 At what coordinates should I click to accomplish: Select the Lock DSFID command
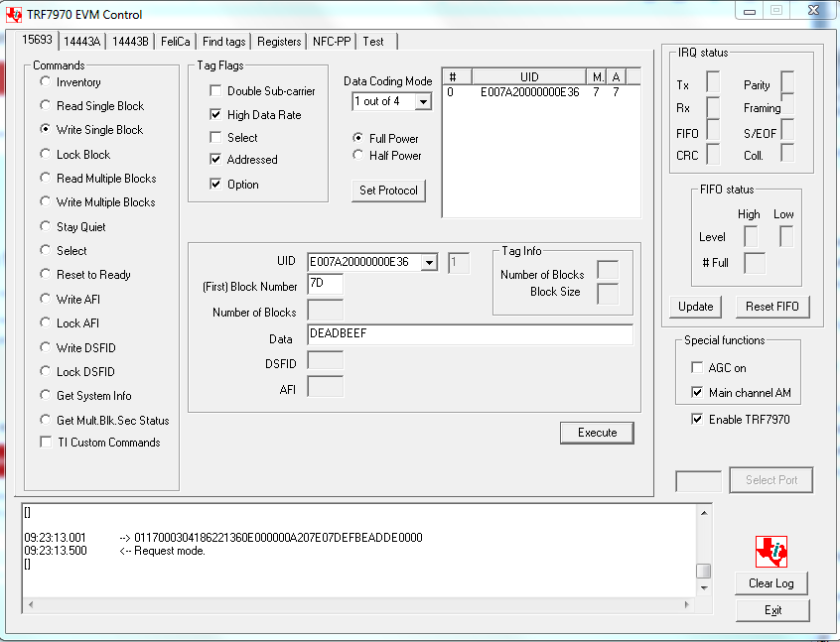(x=45, y=371)
